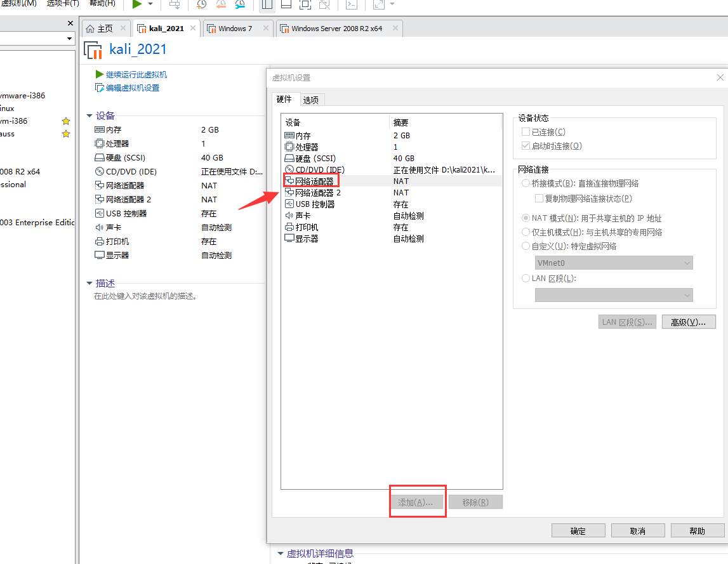Open the 虚拟机(M) menu
This screenshot has width=728, height=564.
coord(18,3)
